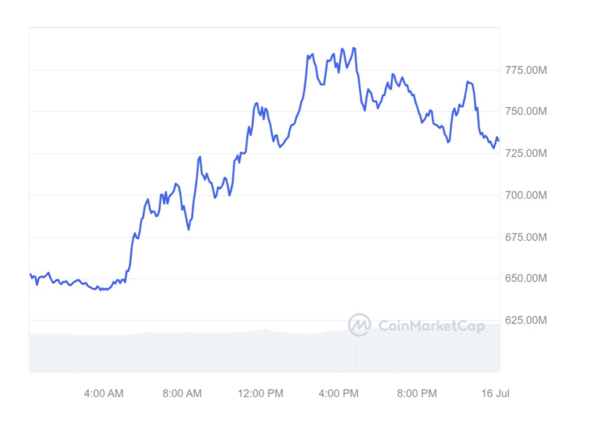Click the 775.00M y-axis label
This screenshot has height=425, width=600.
[526, 69]
